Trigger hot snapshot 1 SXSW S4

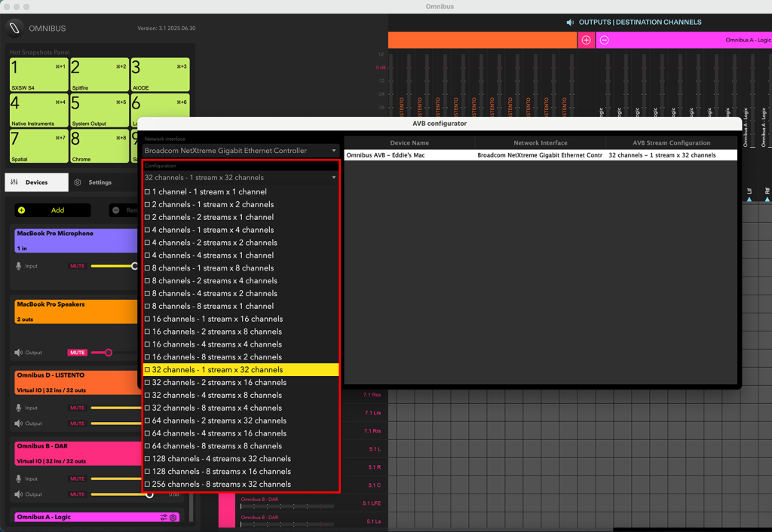pos(39,75)
